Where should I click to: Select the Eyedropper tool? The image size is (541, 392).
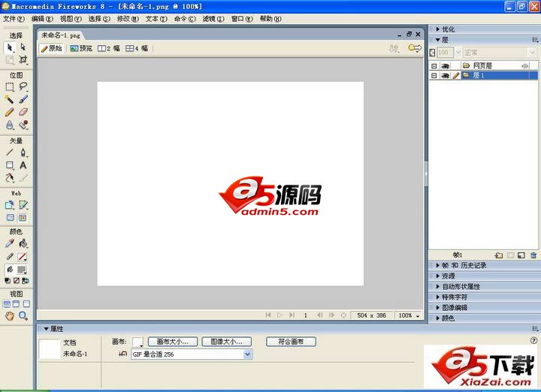click(x=10, y=243)
